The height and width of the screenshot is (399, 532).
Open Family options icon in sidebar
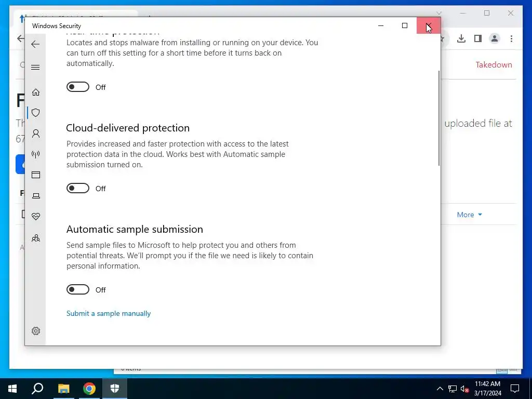click(36, 238)
